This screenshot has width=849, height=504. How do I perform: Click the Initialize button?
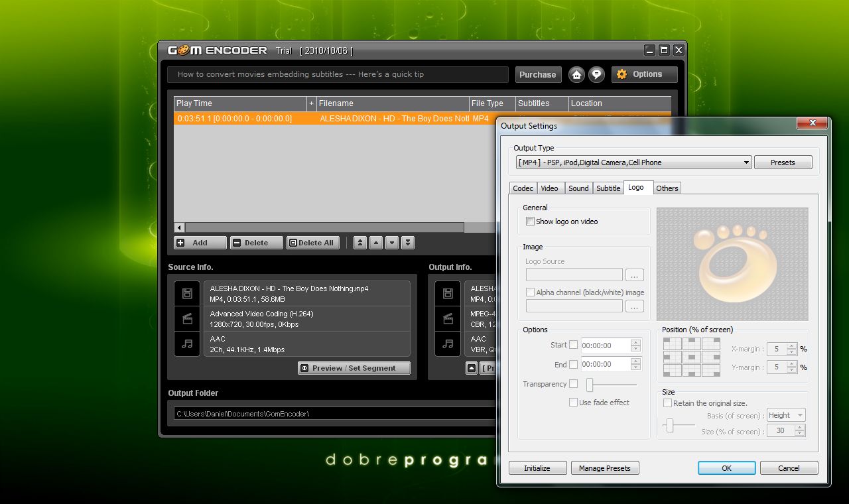click(537, 468)
